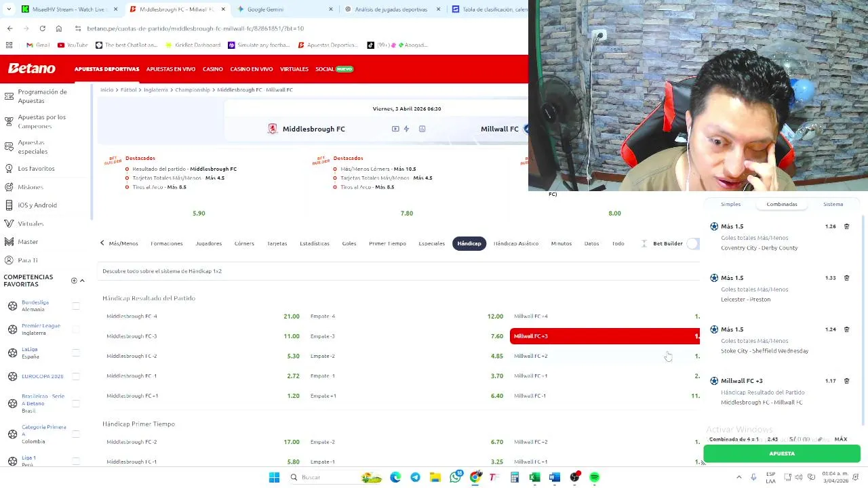Go to iOS y Android section

click(37, 205)
